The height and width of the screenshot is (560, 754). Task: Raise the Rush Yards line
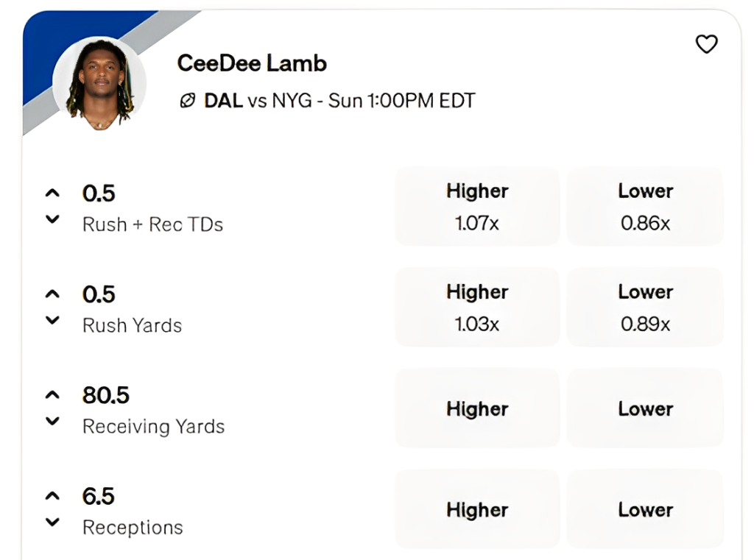pos(52,294)
